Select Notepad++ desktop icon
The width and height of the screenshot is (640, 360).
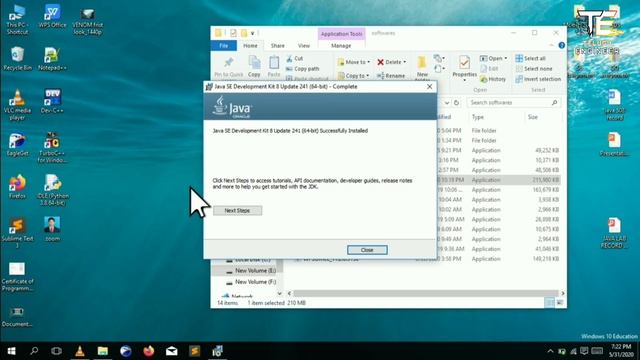click(x=52, y=59)
